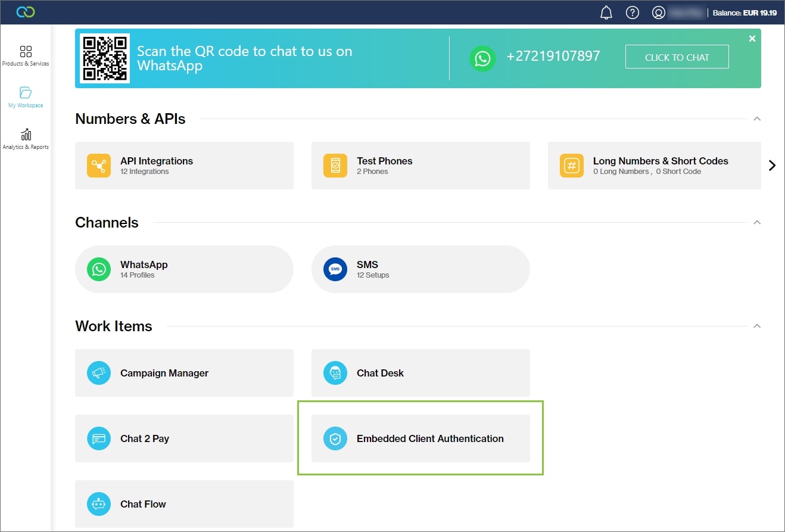Click the Test Phones icon
The height and width of the screenshot is (532, 785).
tap(335, 166)
